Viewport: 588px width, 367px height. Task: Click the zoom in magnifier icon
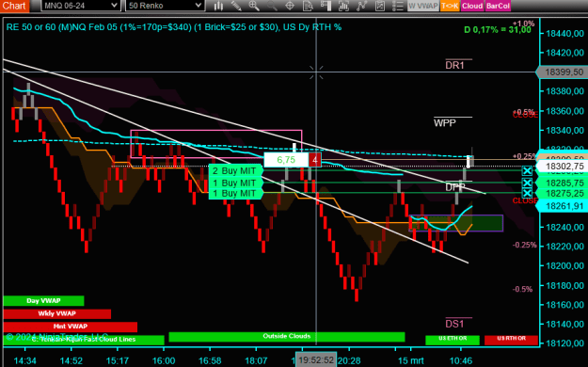[x=254, y=6]
